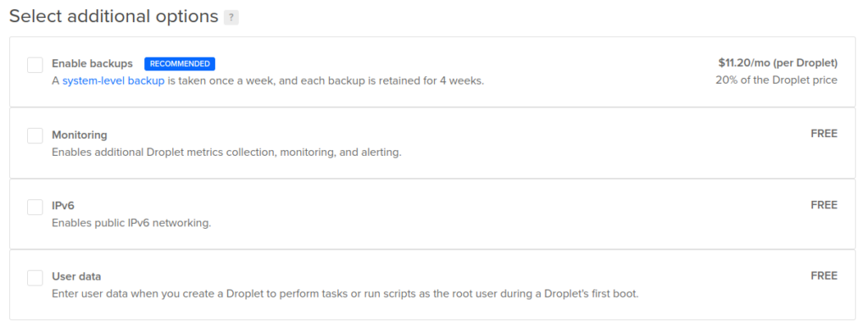Check the IPv6 option box
868x333 pixels.
(x=35, y=207)
